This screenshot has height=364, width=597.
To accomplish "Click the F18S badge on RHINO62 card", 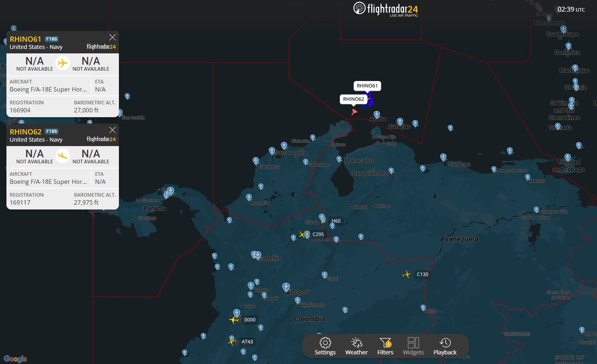I will [x=52, y=131].
